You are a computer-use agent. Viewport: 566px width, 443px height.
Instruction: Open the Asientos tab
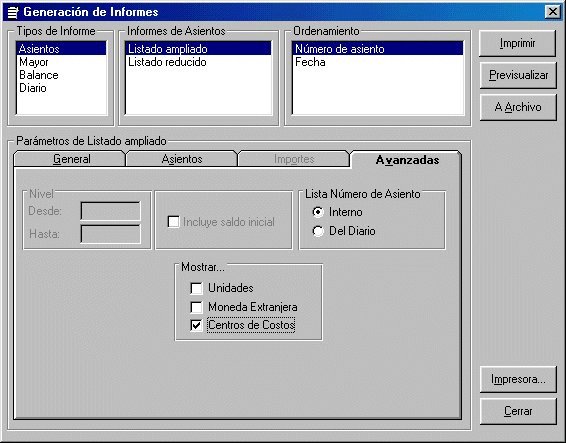click(x=182, y=159)
